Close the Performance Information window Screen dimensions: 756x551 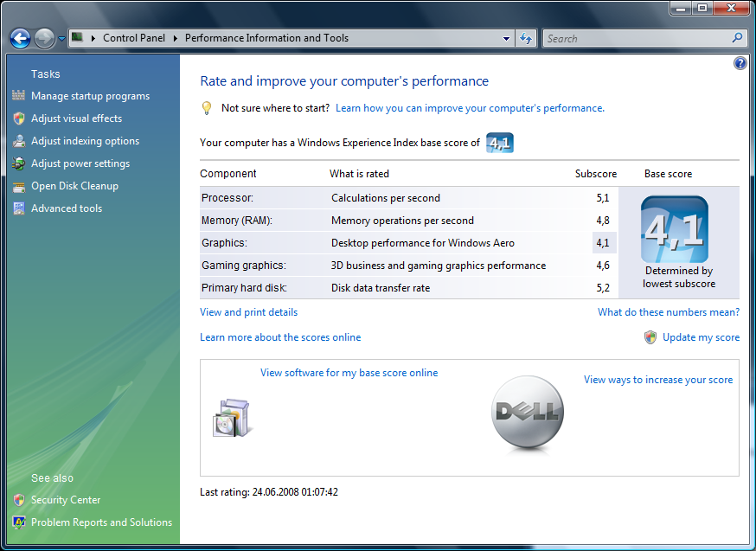(732, 8)
